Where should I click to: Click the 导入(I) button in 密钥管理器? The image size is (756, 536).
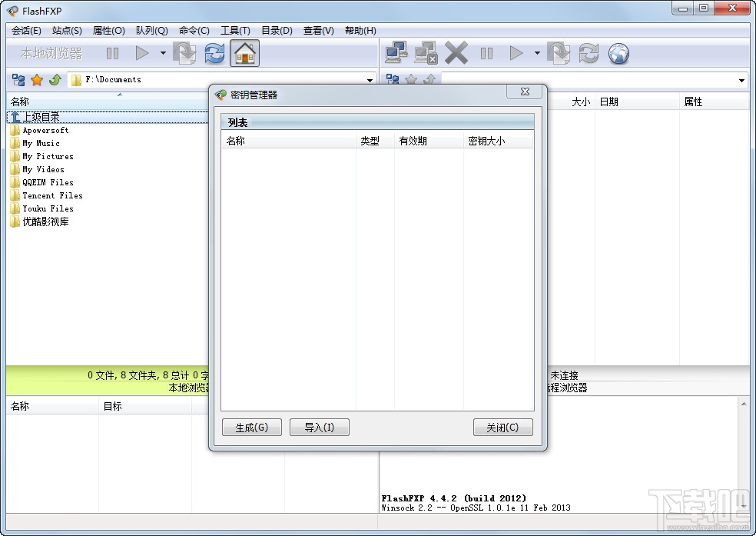pyautogui.click(x=320, y=427)
